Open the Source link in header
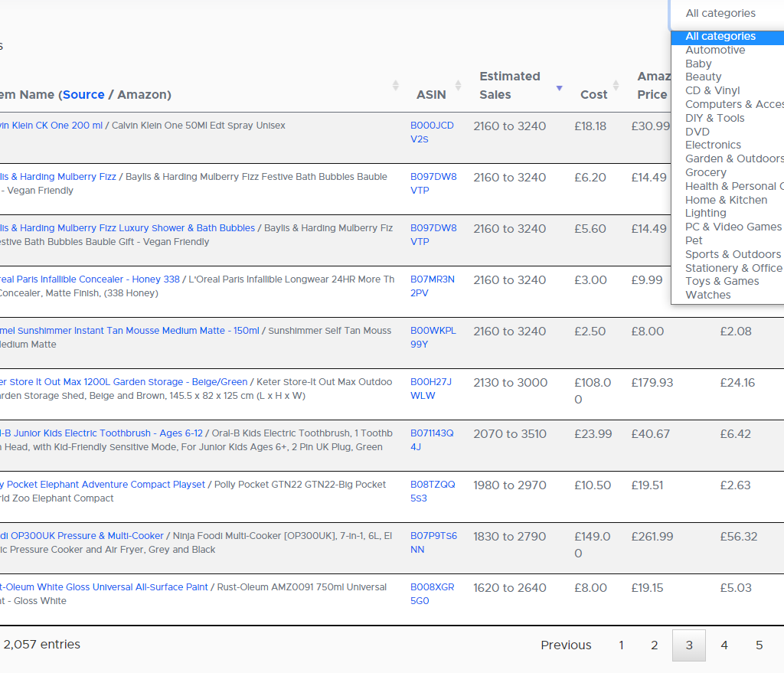Viewport: 784px width, 673px height. coord(83,94)
